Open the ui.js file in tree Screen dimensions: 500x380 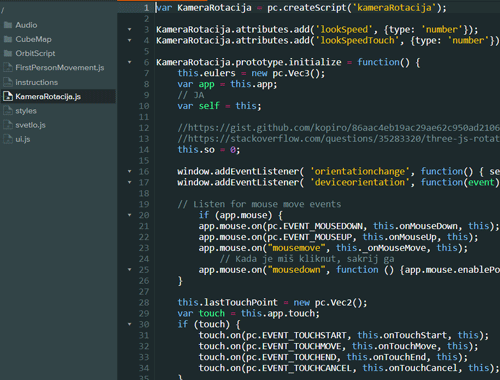(x=23, y=139)
